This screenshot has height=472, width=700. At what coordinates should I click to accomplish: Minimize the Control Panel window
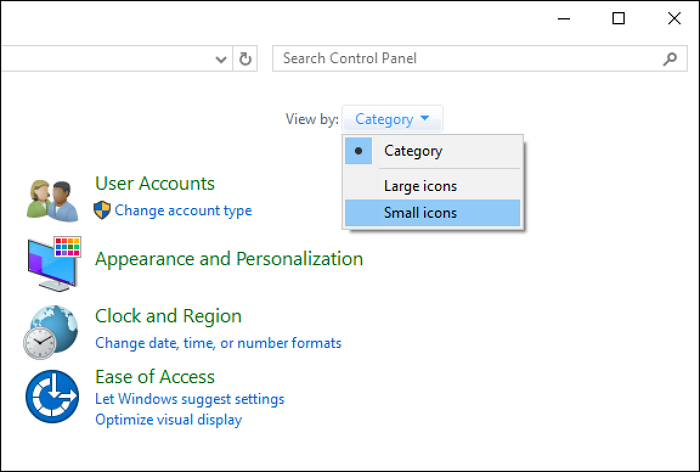click(564, 19)
